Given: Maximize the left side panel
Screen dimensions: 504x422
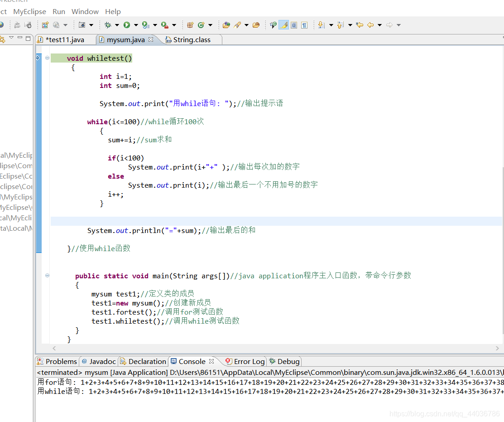Looking at the screenshot, I should [x=28, y=38].
